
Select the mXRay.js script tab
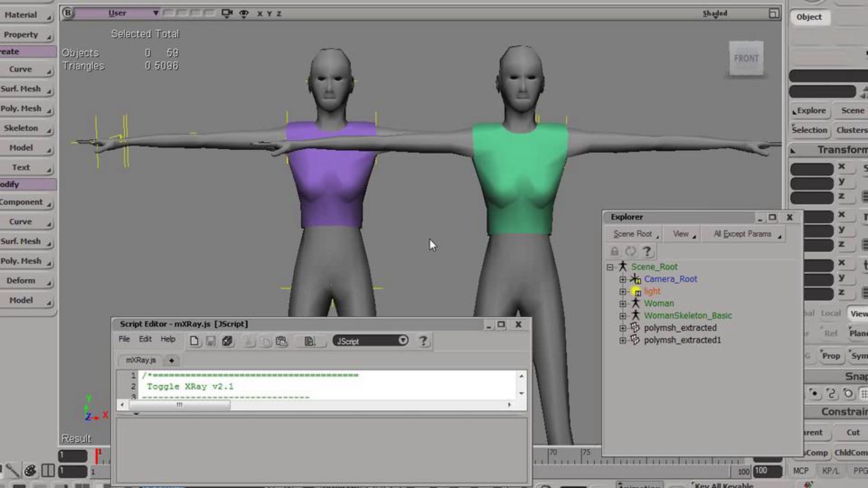tap(141, 360)
